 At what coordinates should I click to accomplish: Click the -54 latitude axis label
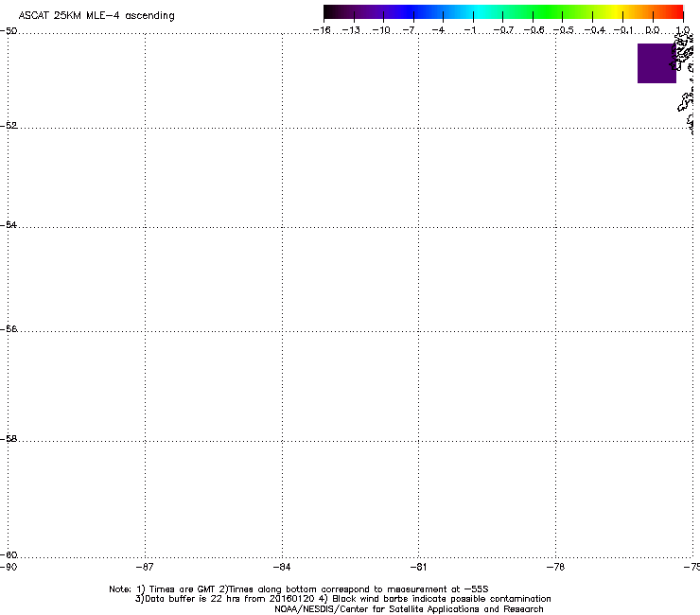(9, 224)
